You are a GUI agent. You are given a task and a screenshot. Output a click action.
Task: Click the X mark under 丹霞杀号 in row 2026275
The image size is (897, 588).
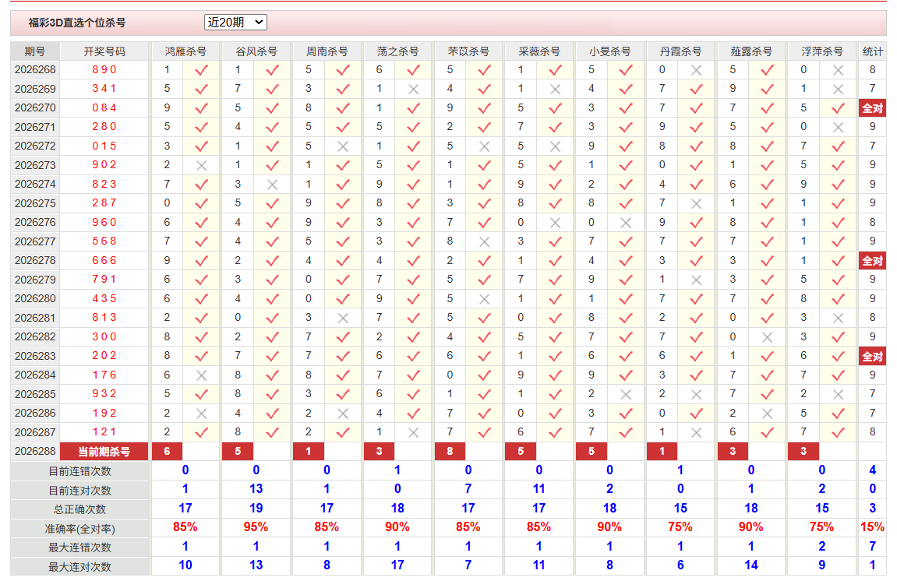tap(696, 203)
